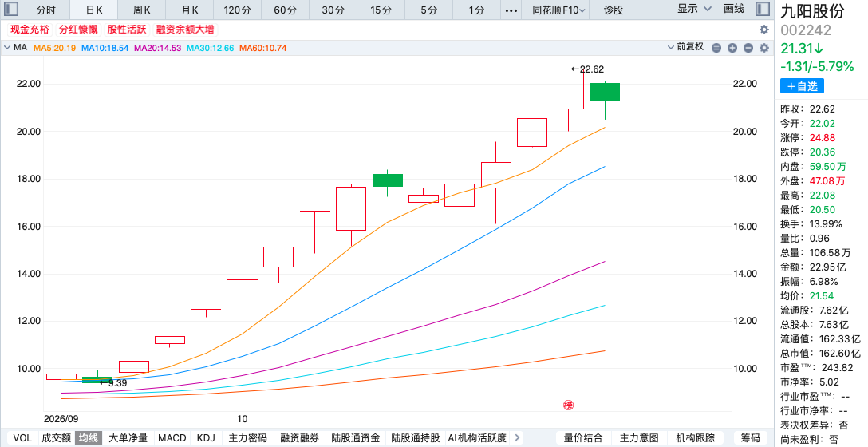Show more period options with ellipsis
The image size is (868, 447).
pyautogui.click(x=511, y=10)
